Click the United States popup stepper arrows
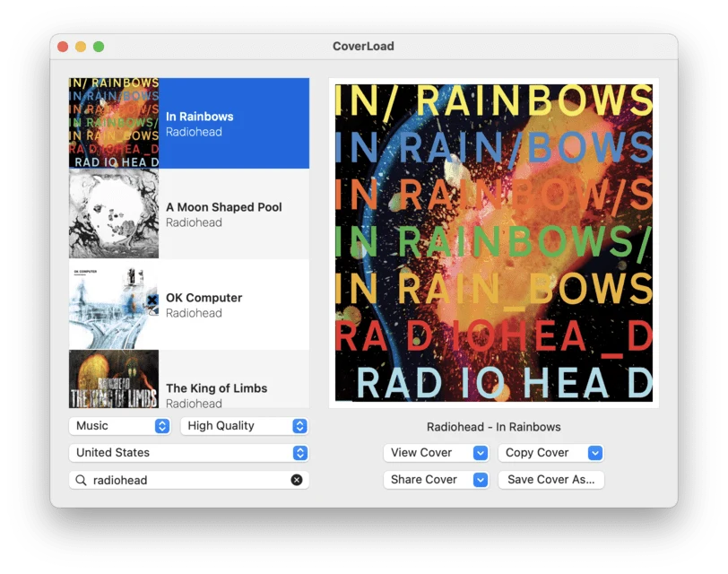 (x=300, y=453)
